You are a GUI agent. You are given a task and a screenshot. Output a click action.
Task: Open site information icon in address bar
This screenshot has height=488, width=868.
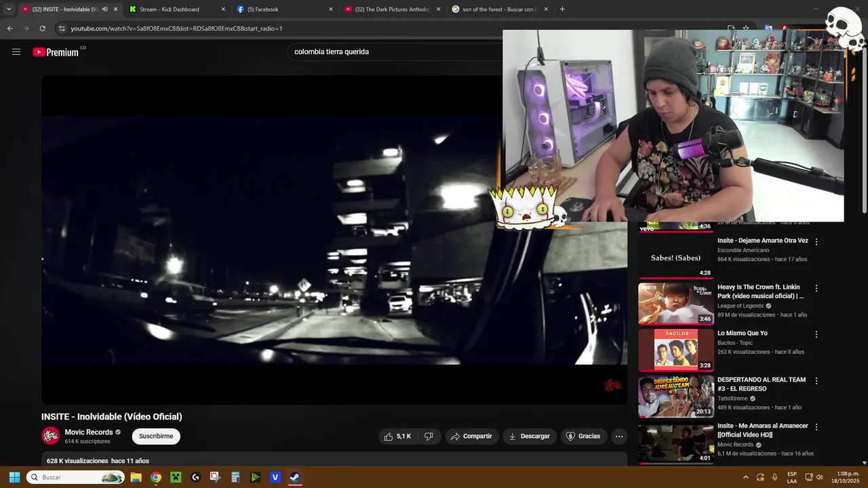(x=62, y=28)
